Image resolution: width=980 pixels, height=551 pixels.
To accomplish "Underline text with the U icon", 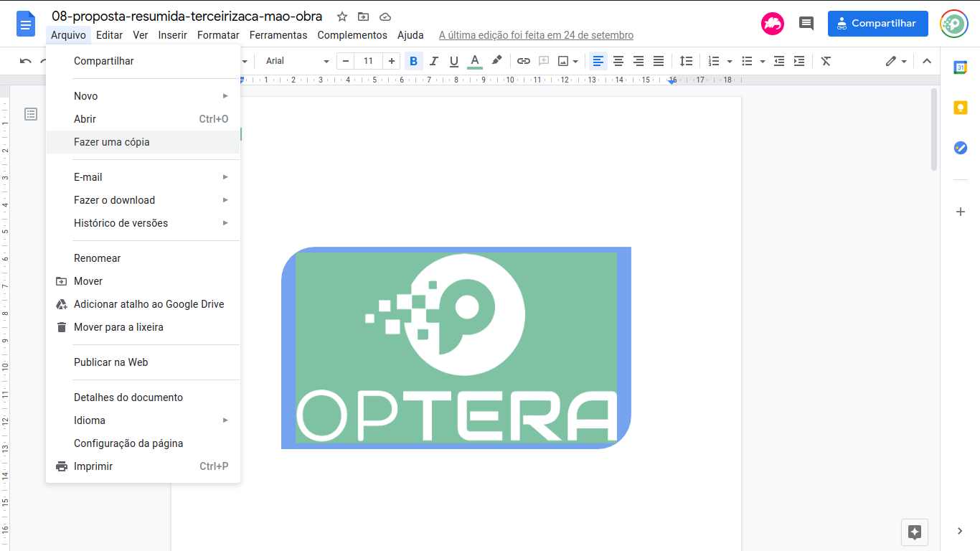I will pyautogui.click(x=453, y=61).
